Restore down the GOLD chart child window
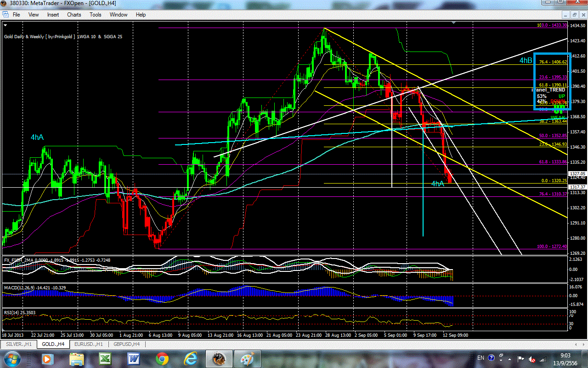Screen dimensions: 588x368 574,15
